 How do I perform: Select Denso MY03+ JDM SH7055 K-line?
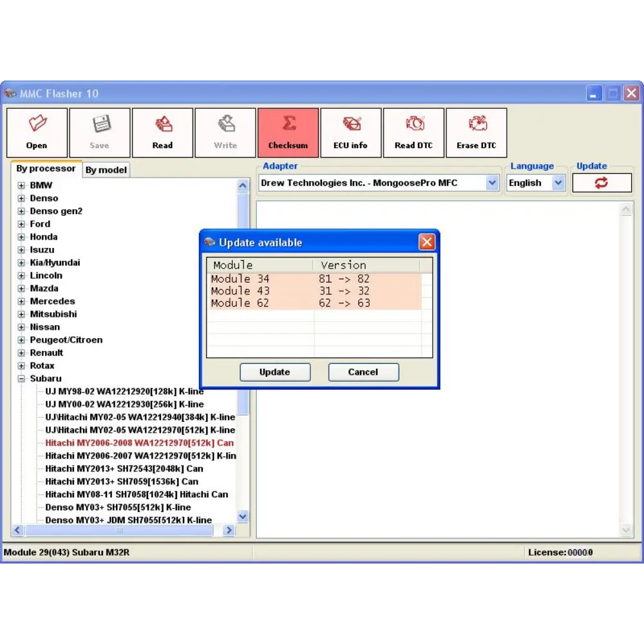129,520
